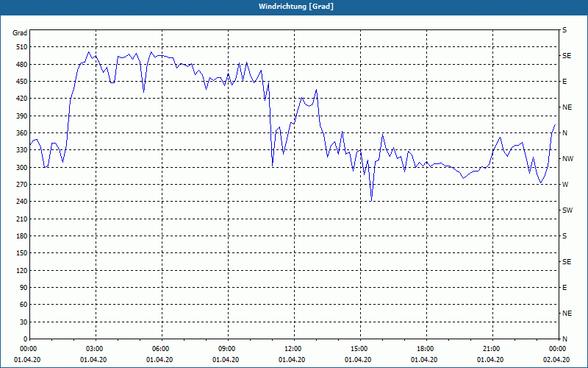Select the '90' left axis value
The height and width of the screenshot is (368, 588).
pos(24,288)
